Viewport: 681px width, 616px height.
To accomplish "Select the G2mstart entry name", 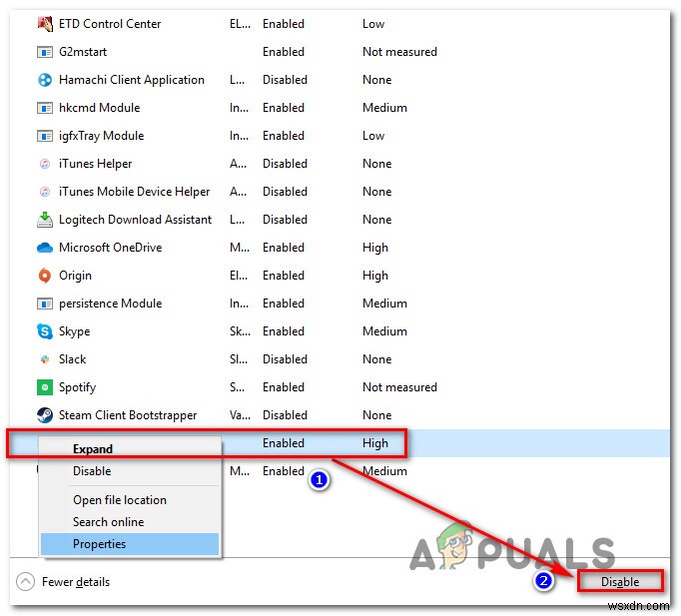I will (x=83, y=52).
